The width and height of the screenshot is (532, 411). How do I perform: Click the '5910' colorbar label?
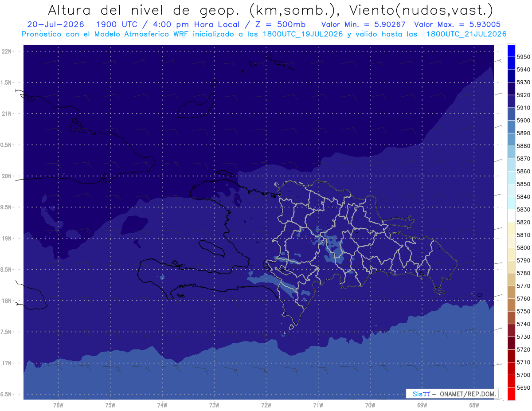[x=524, y=108]
